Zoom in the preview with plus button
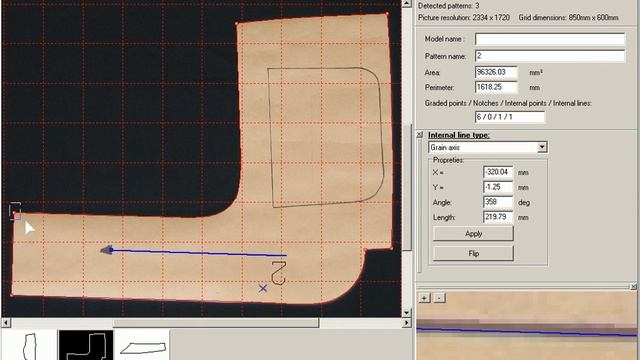The width and height of the screenshot is (640, 360). pyautogui.click(x=424, y=298)
